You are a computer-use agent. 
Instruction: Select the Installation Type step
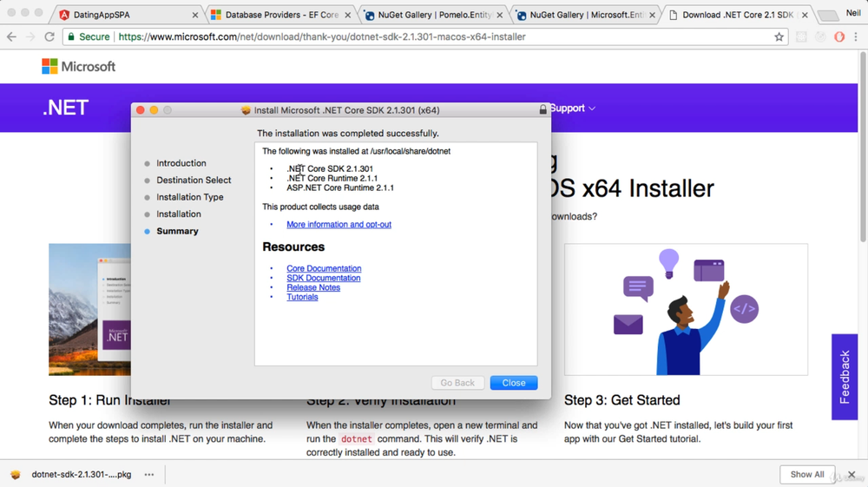[190, 197]
